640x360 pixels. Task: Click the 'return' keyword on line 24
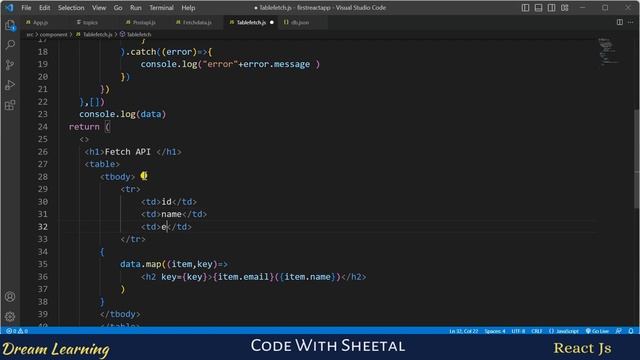tap(84, 127)
